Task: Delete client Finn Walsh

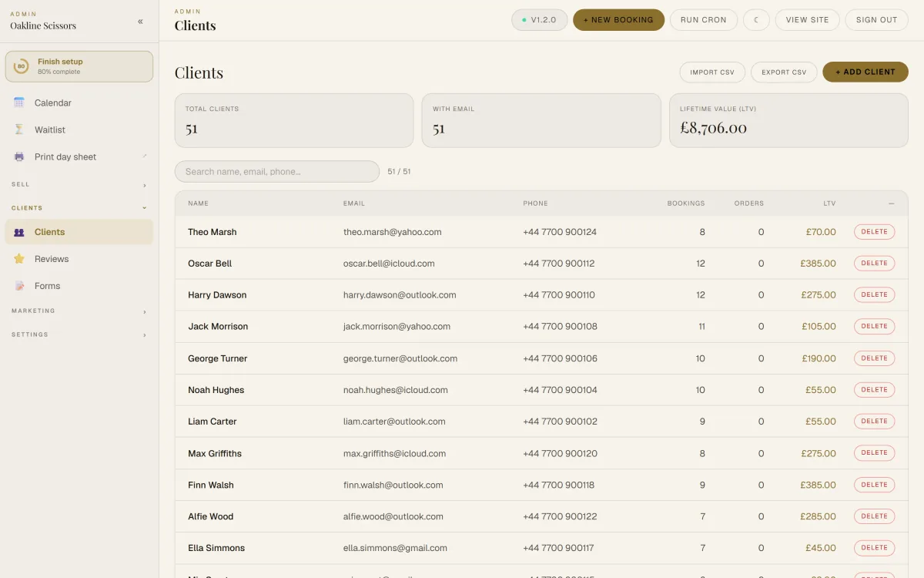Action: tap(875, 485)
